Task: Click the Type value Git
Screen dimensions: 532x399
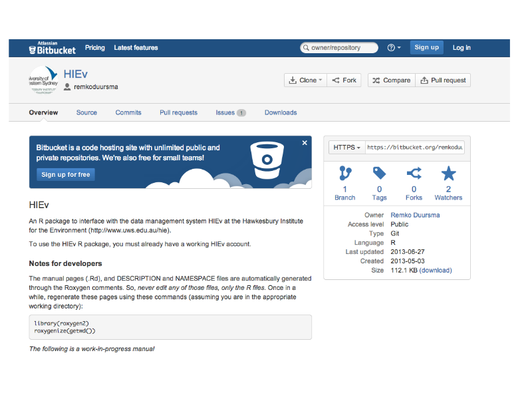Action: pos(395,233)
